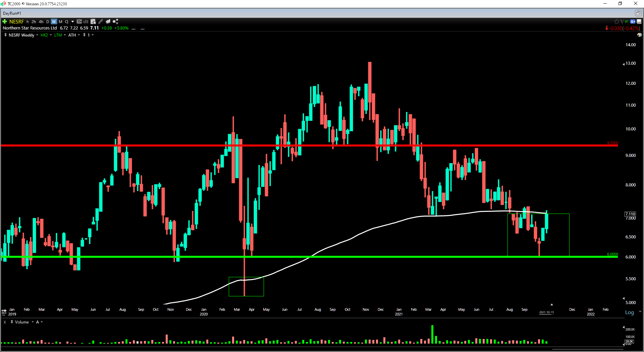Click the 28.0K volume value label
This screenshot has height=352, width=644.
(x=629, y=342)
